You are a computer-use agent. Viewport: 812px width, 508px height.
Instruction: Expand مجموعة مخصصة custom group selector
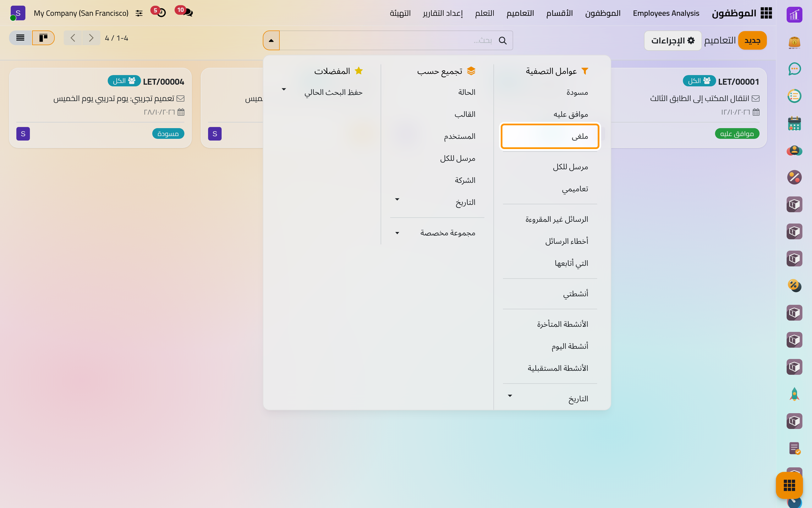pos(437,233)
